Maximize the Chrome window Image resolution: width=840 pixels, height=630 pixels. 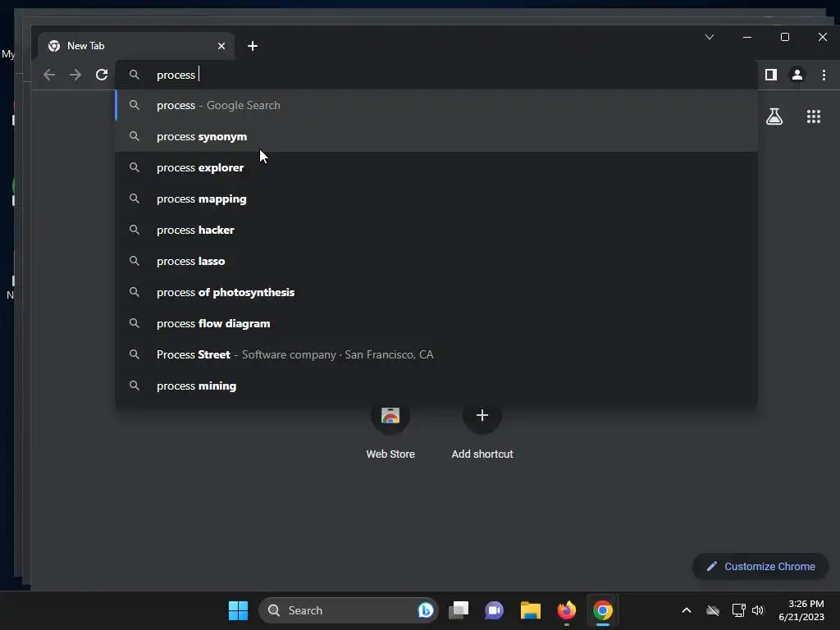tap(785, 37)
